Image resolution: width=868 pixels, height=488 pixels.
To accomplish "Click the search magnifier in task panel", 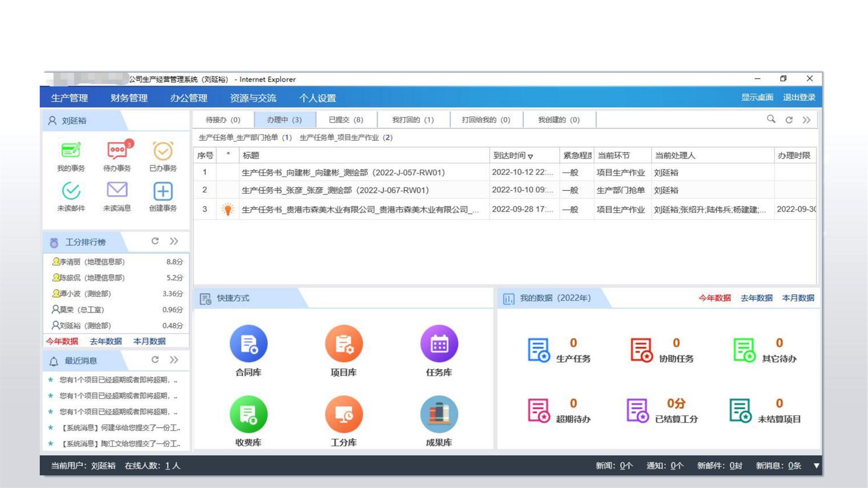I will pyautogui.click(x=771, y=119).
